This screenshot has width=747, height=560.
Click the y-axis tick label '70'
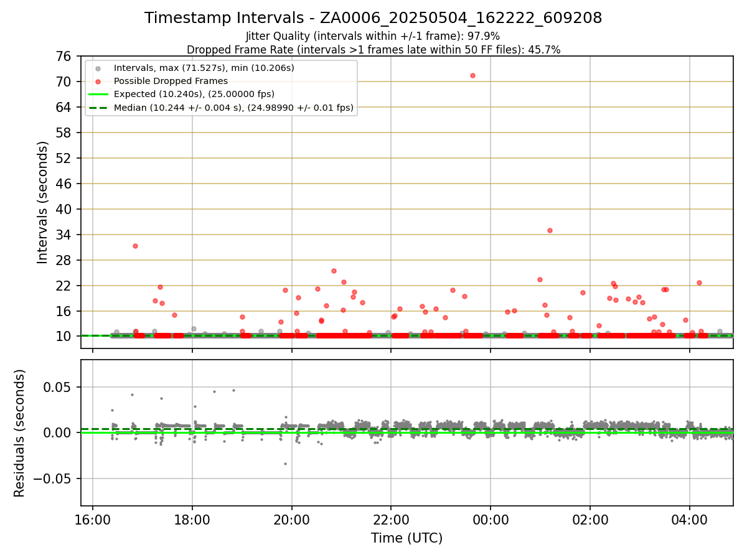click(64, 82)
